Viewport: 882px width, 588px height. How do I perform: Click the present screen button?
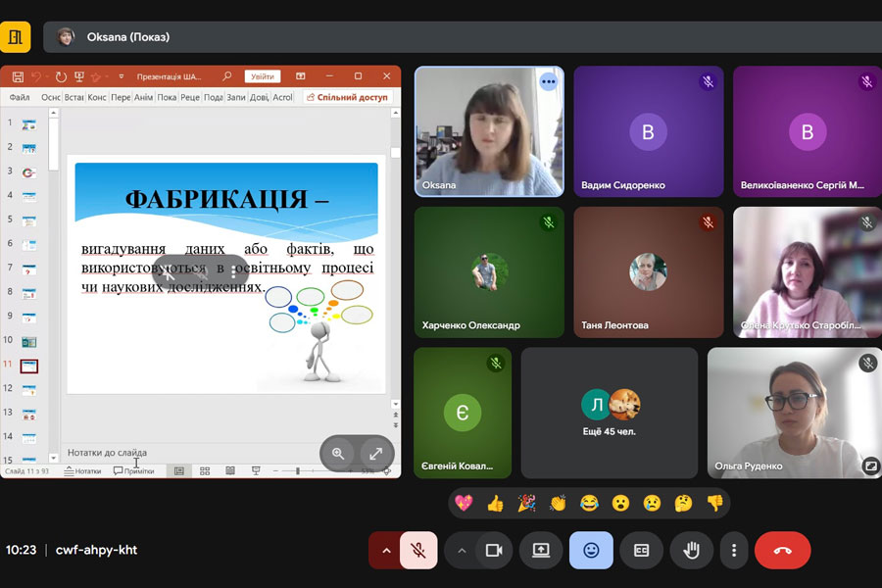pos(541,551)
